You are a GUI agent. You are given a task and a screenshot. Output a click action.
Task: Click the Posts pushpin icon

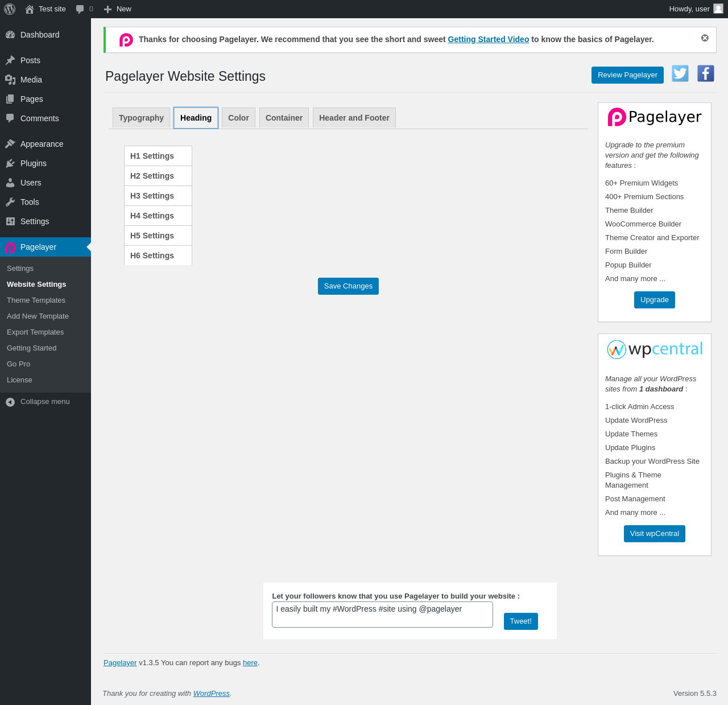tap(10, 60)
